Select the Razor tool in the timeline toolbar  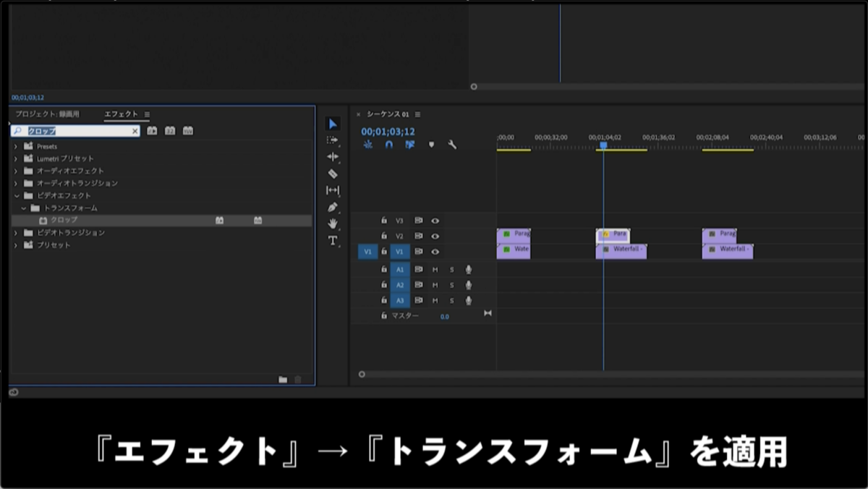point(333,174)
